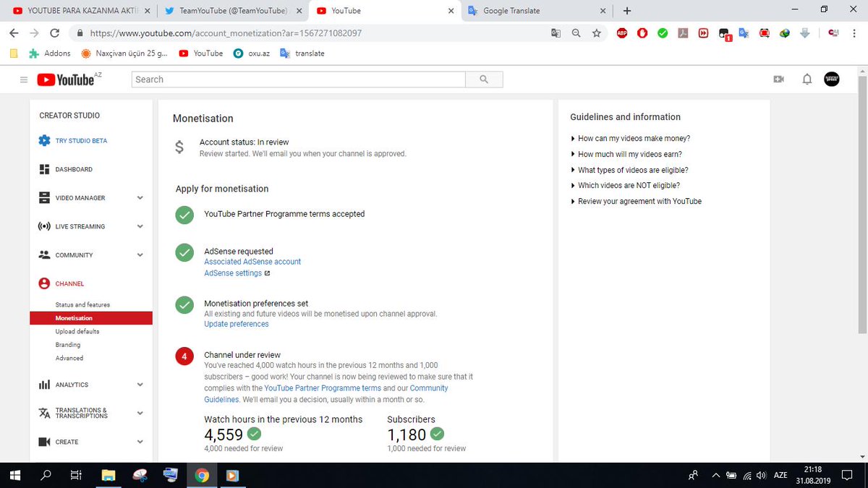Click the translate page icon in address bar

tap(556, 33)
